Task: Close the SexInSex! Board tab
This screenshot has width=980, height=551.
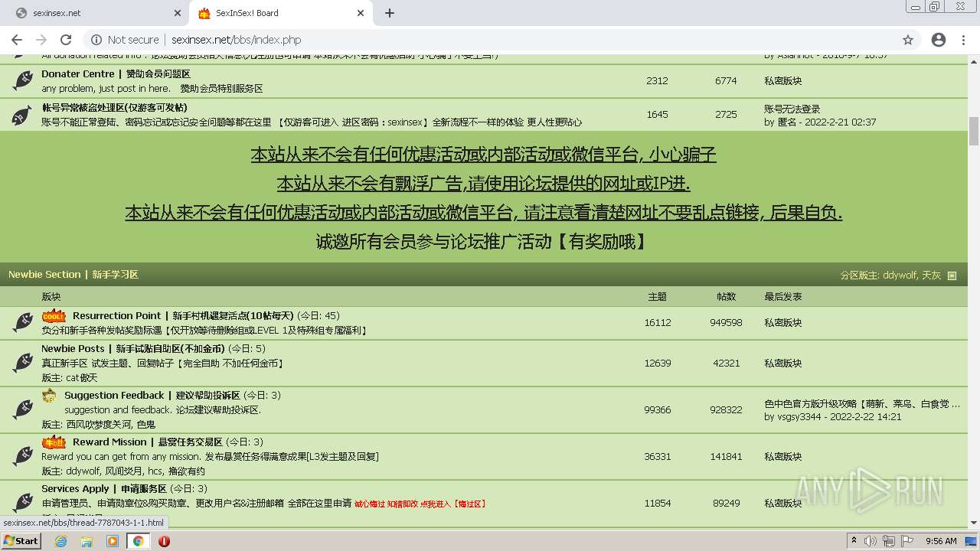Action: point(361,13)
